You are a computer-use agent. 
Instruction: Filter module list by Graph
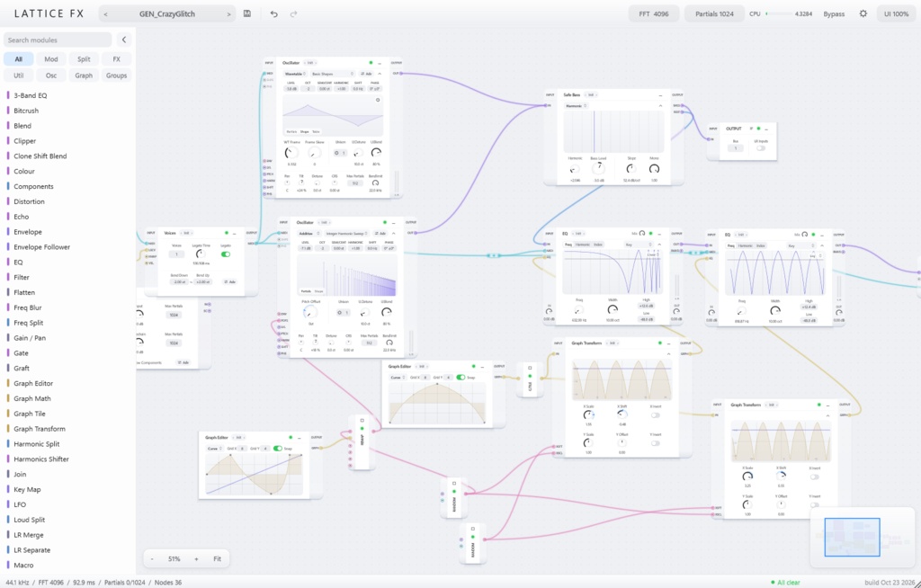coord(84,76)
